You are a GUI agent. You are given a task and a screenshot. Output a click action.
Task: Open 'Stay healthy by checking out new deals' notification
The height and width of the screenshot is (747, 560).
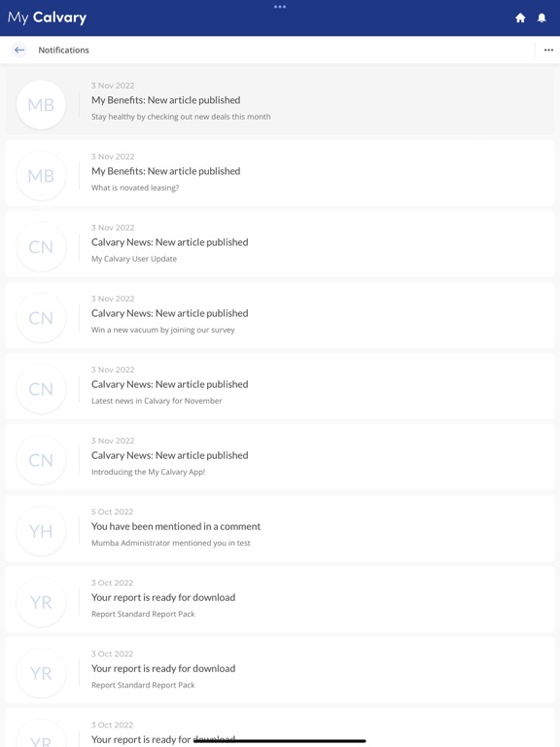pos(280,101)
